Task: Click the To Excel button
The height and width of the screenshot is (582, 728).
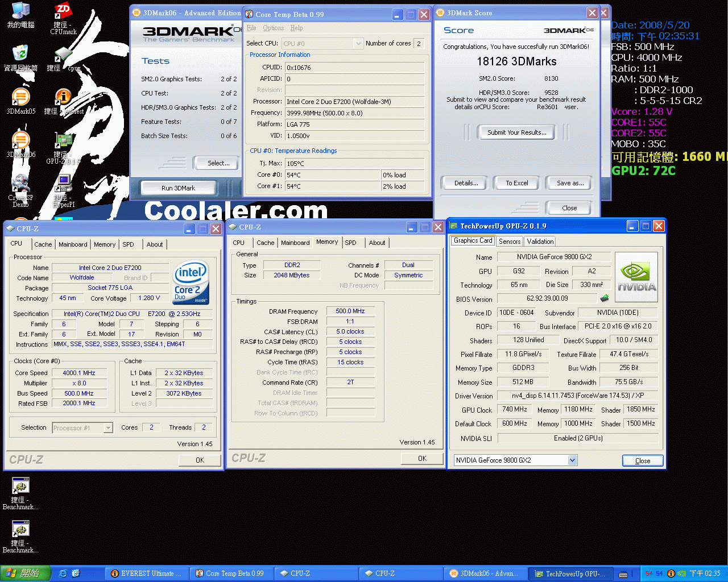Action: click(x=517, y=183)
